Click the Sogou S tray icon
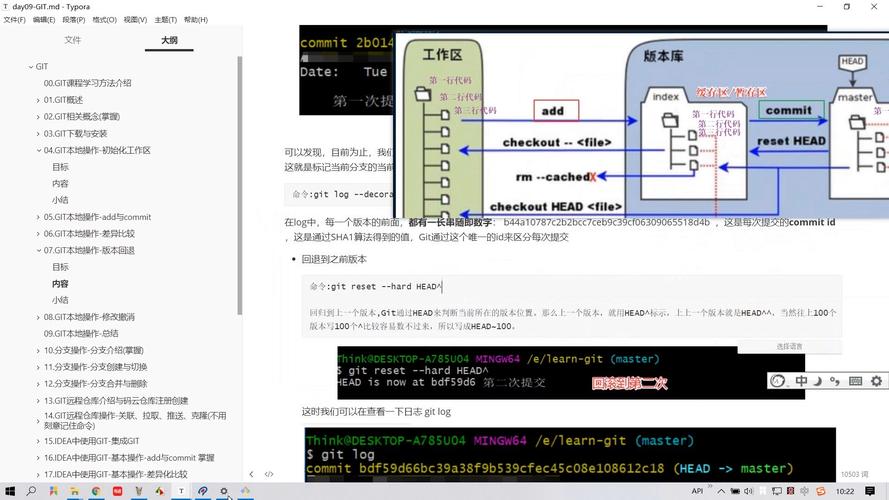The height and width of the screenshot is (500, 889). [x=820, y=491]
